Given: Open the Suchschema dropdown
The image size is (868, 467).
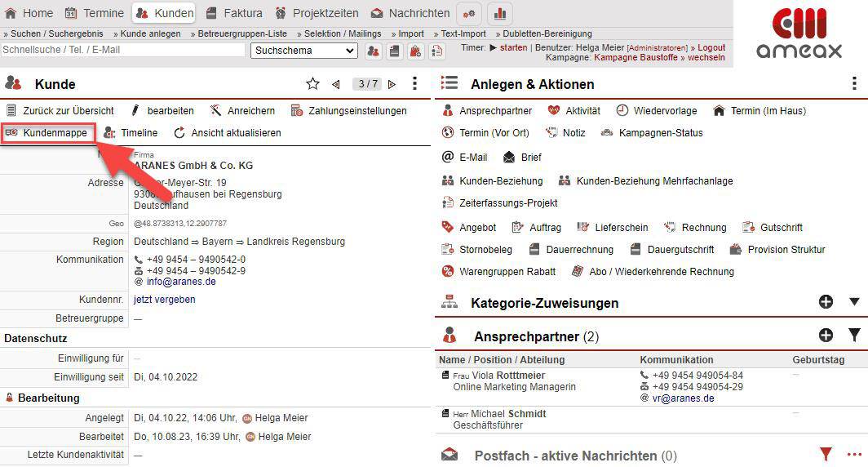Looking at the screenshot, I should (303, 51).
